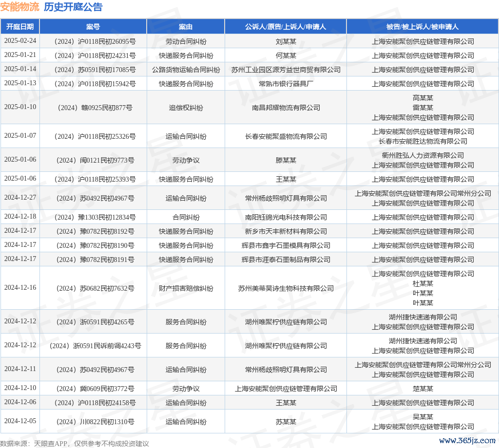
Task: Select plaintiff 辉县市鑫宇石墨模具有限公司
Action: pos(286,245)
